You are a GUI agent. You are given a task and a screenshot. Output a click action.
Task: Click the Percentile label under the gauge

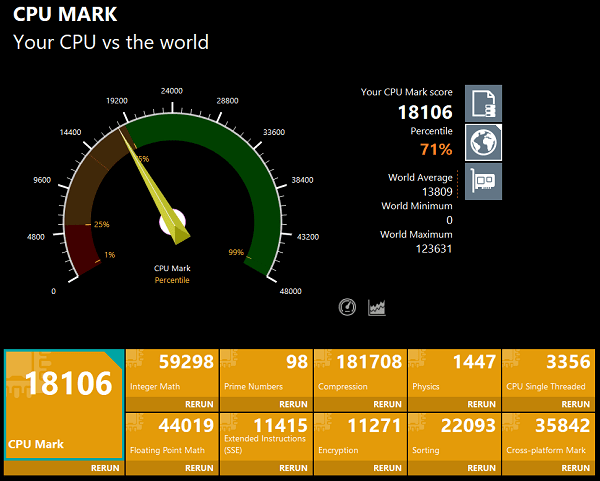172,280
